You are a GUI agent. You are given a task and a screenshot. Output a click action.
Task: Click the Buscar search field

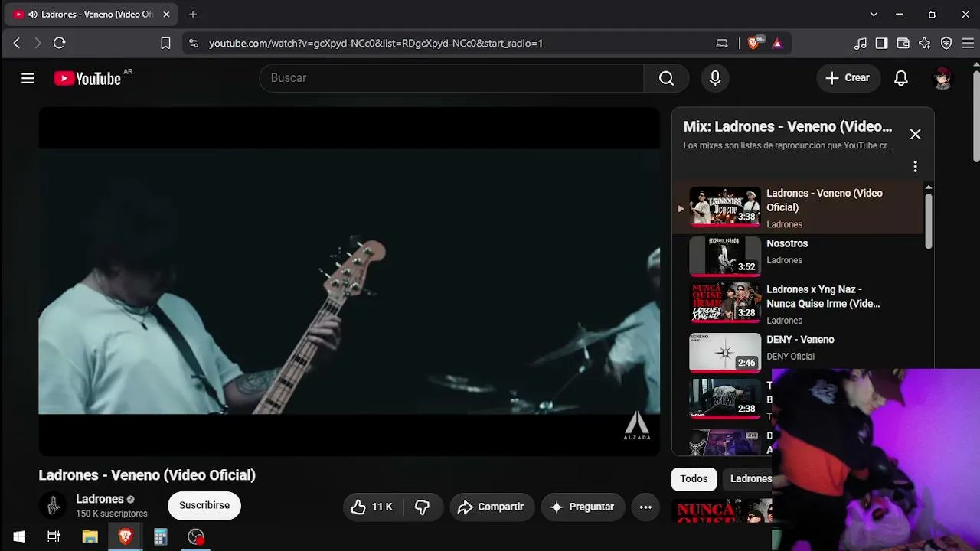(x=452, y=78)
